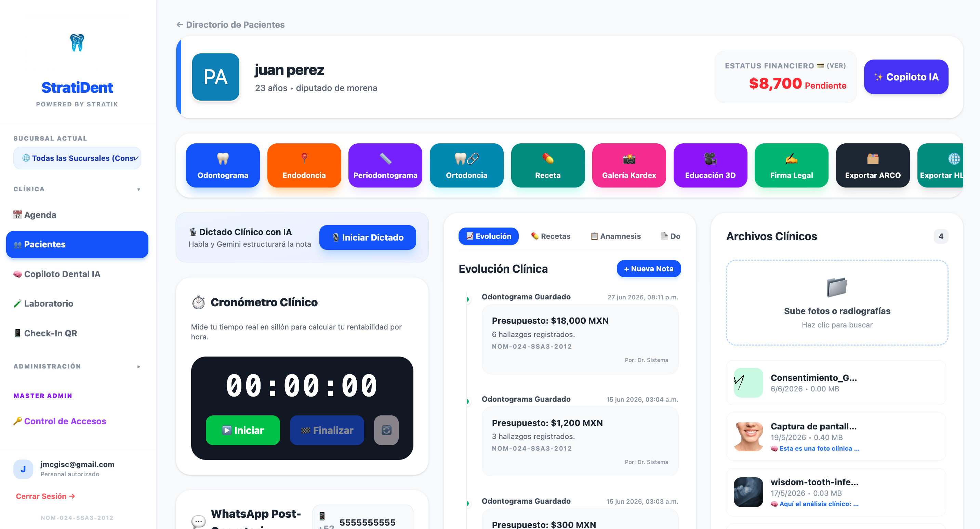Go back to Directorio de Pacientes

(x=230, y=24)
